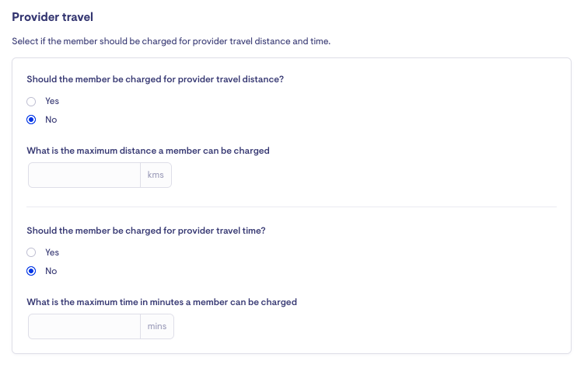This screenshot has width=584, height=368.
Task: Click the Yes label text under travel distance
Action: (52, 101)
